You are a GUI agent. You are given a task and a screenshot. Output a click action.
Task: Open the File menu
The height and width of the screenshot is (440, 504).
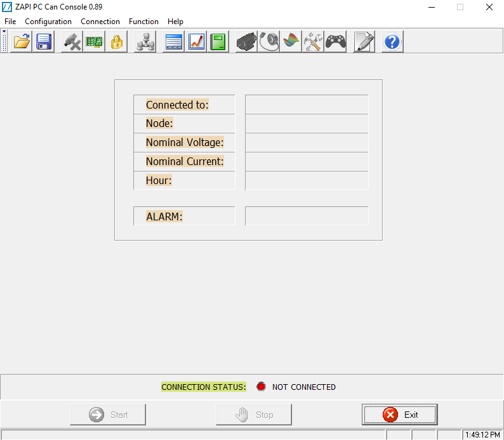pyautogui.click(x=10, y=22)
